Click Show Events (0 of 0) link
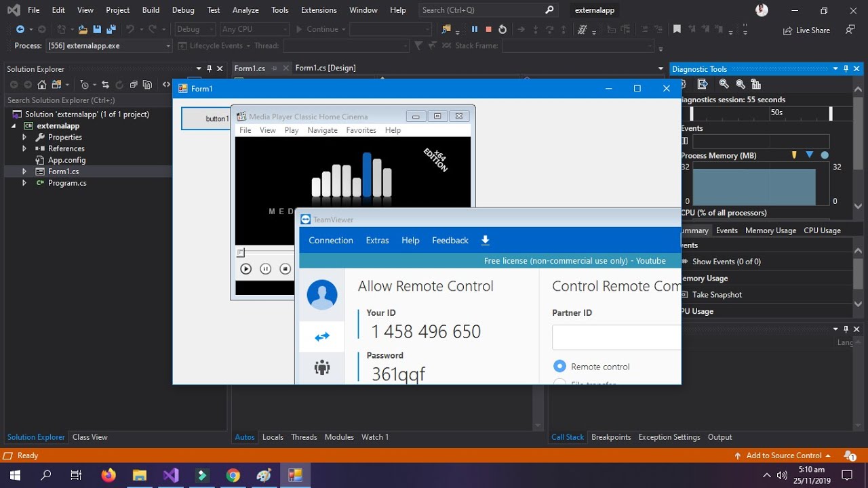Image resolution: width=868 pixels, height=488 pixels. pos(720,262)
